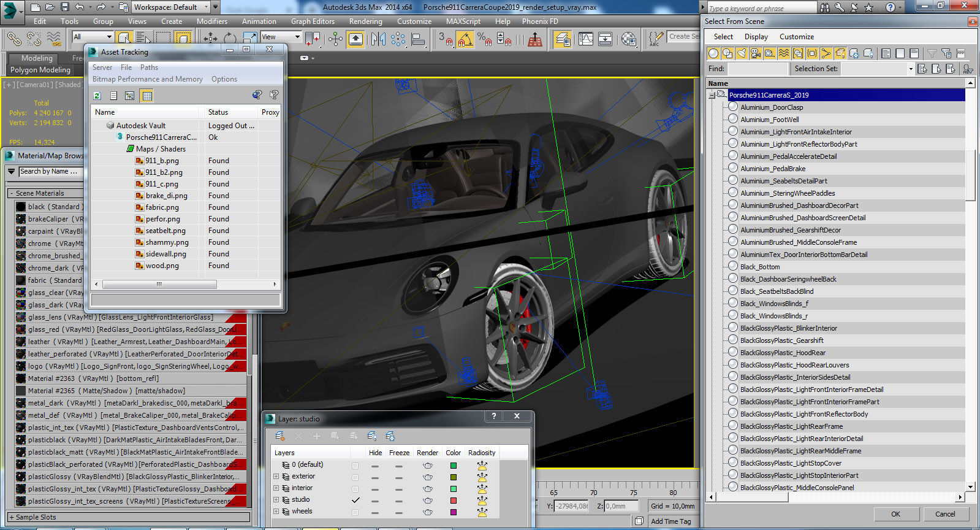980x530 pixels.
Task: Activate the Bind to Space Warp tool
Action: pos(54,39)
